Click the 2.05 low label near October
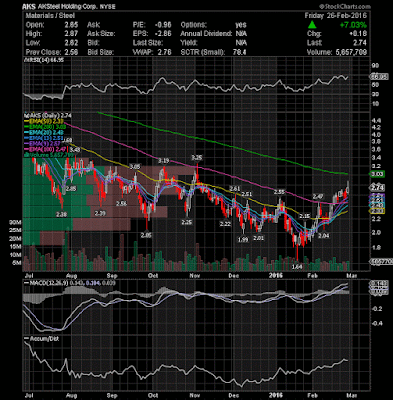Screen dimensions: 393x400 pyautogui.click(x=146, y=235)
